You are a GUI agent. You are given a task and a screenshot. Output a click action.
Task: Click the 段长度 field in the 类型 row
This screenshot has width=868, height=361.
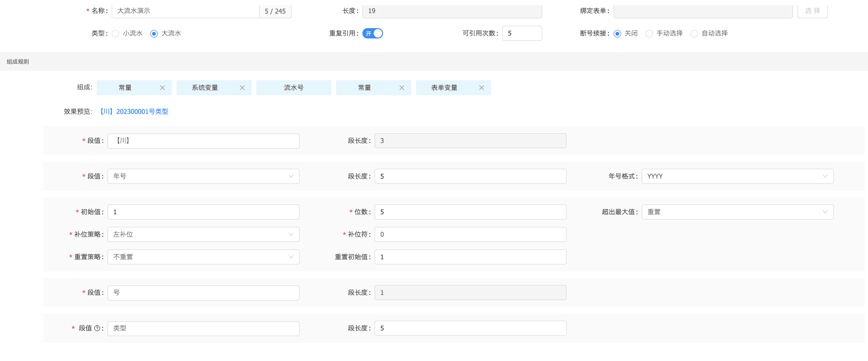click(470, 328)
